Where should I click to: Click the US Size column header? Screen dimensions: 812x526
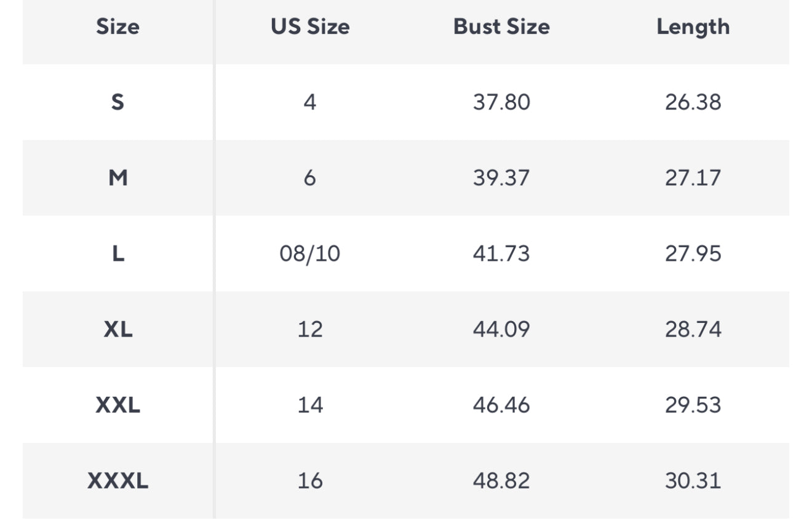point(310,27)
